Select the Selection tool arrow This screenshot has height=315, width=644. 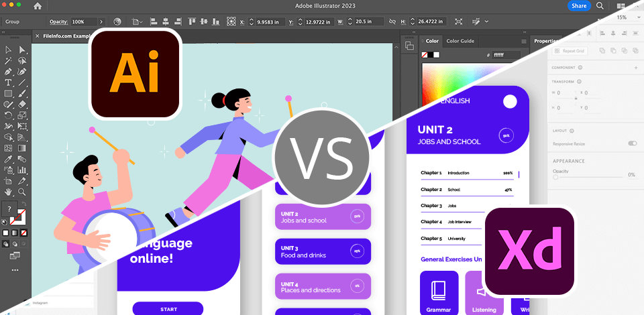(x=8, y=50)
